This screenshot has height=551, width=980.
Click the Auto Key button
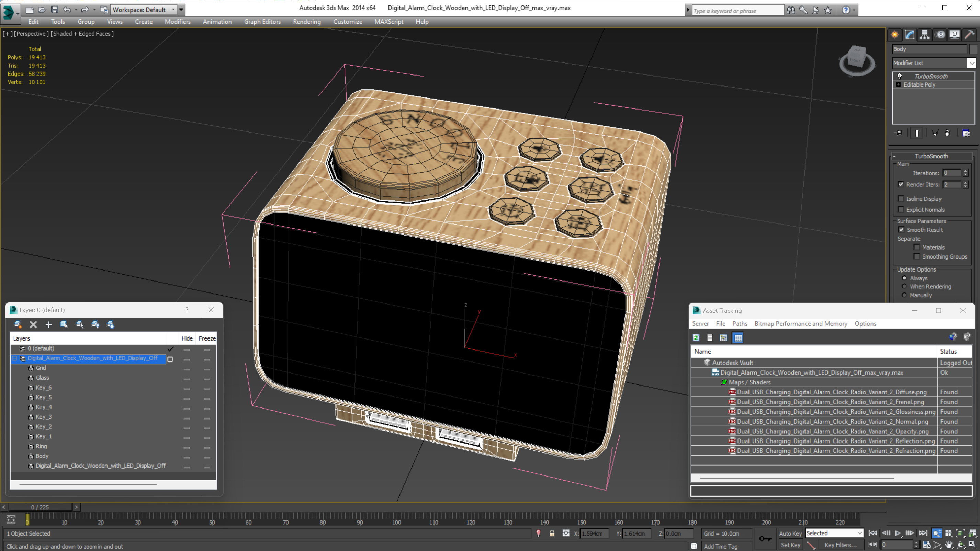(790, 533)
